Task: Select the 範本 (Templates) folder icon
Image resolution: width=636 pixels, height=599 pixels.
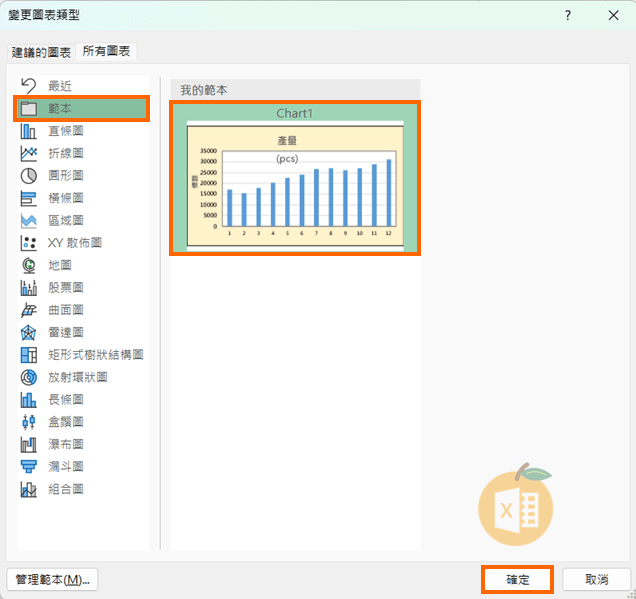Action: coord(29,108)
